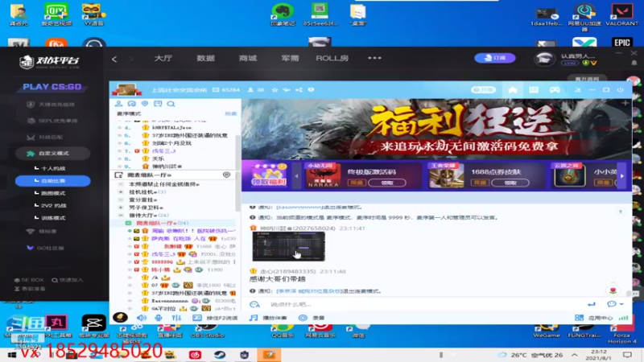Favorite the channel with star icon

[x=275, y=90]
